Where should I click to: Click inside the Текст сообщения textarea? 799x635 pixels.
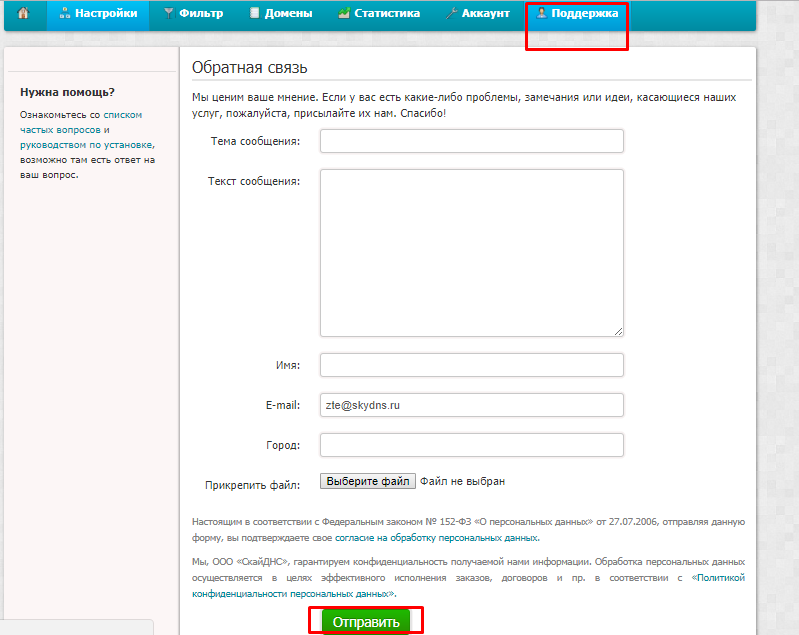pyautogui.click(x=472, y=253)
